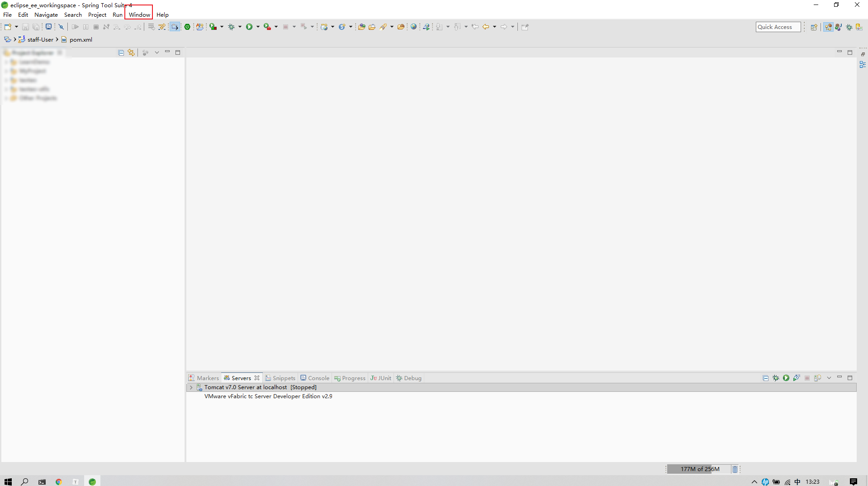Image resolution: width=868 pixels, height=486 pixels.
Task: Click the yellow Back navigation arrow
Action: (x=486, y=27)
